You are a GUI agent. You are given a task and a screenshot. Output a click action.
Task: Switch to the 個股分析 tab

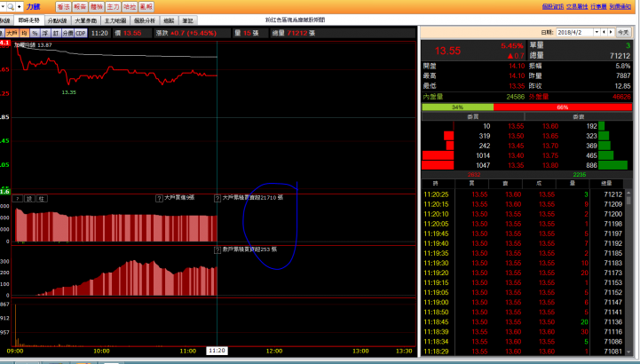pyautogui.click(x=145, y=20)
